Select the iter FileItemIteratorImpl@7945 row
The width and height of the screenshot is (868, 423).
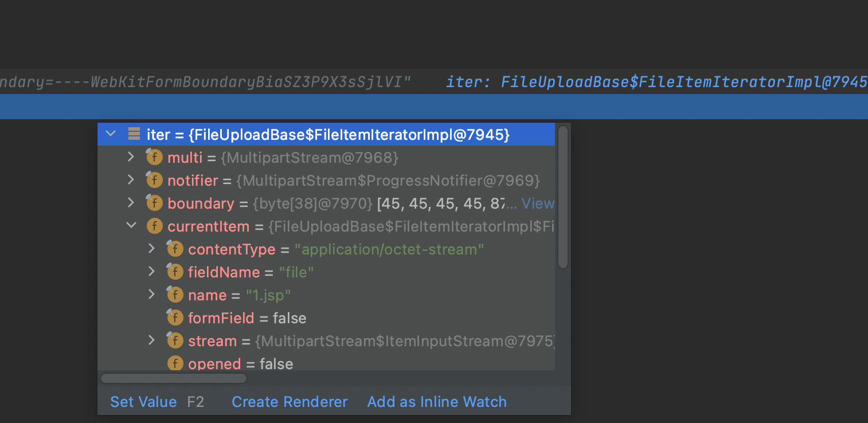tap(326, 134)
